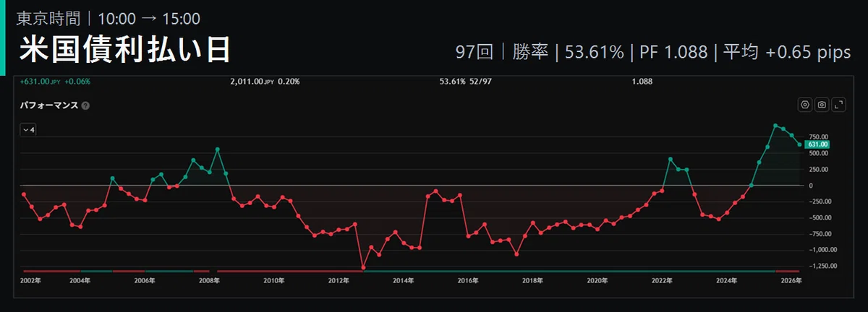Select the 631.00 current value label

817,144
